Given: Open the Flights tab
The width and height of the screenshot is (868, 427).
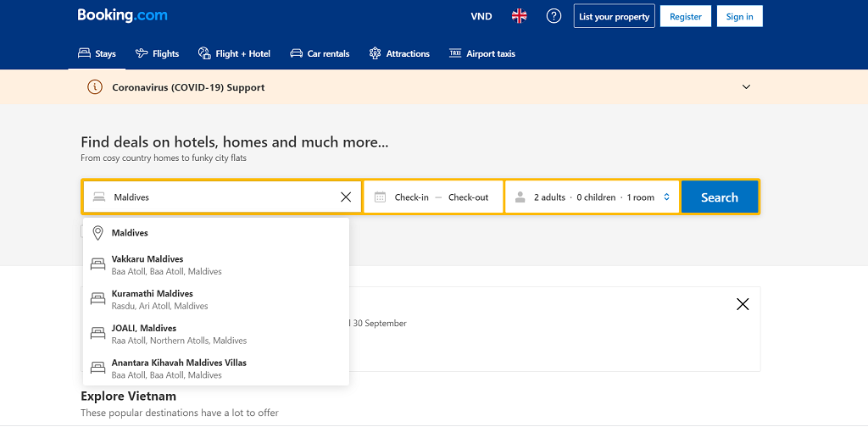Looking at the screenshot, I should [x=157, y=53].
